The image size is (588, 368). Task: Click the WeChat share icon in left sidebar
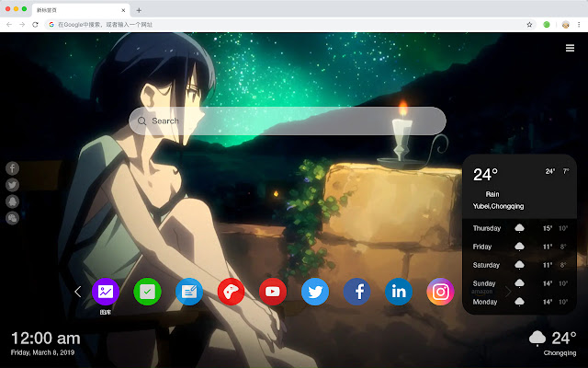click(12, 218)
